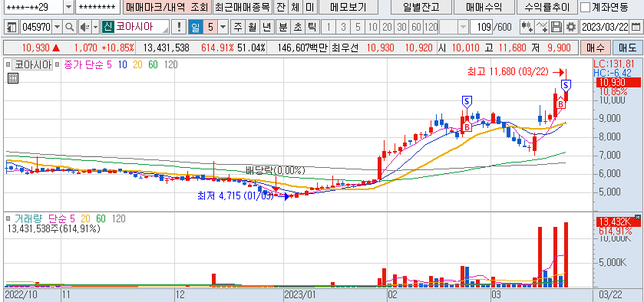
Task: Open the account number dropdown
Action: pyautogui.click(x=68, y=7)
